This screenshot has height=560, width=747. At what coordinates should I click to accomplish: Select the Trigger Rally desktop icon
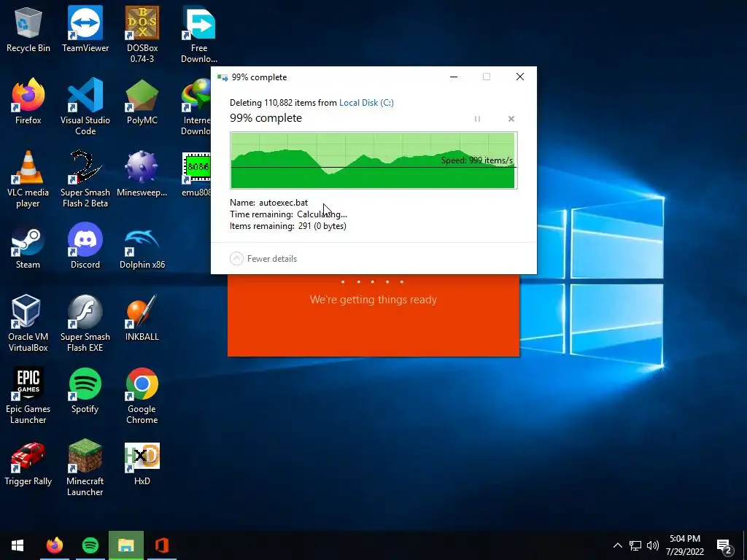coord(28,463)
